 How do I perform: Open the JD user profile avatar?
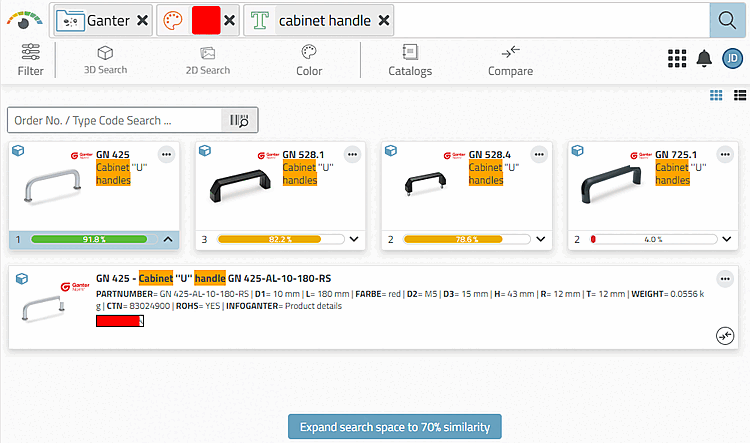(732, 58)
